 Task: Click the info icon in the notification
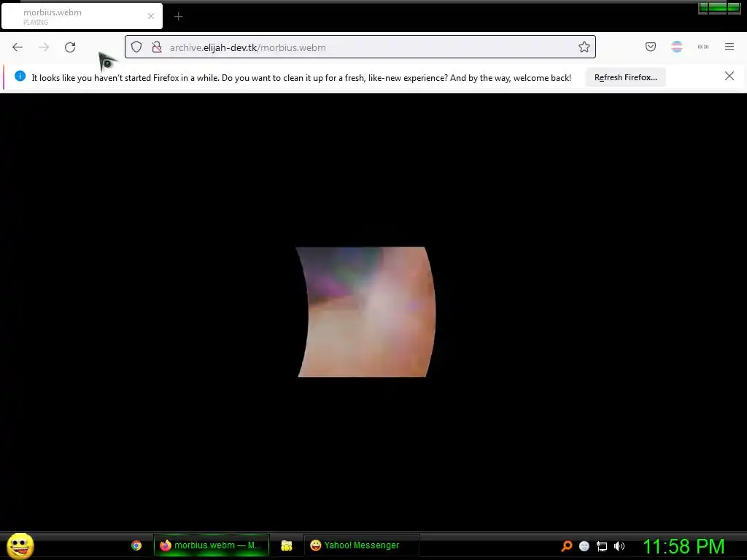coord(20,76)
